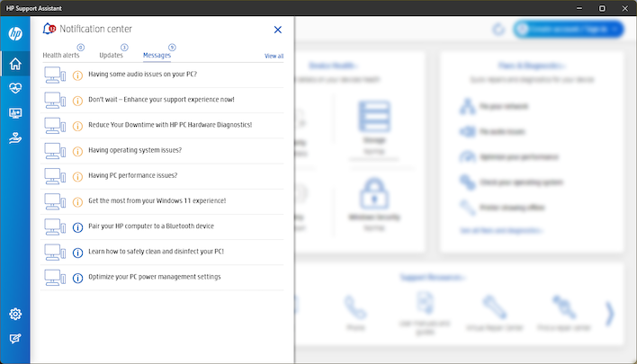
Task: Select the Messages tab
Action: pos(157,56)
